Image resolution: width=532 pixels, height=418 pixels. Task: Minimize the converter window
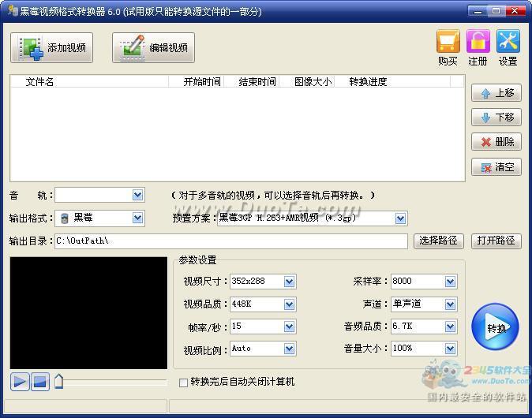478,11
